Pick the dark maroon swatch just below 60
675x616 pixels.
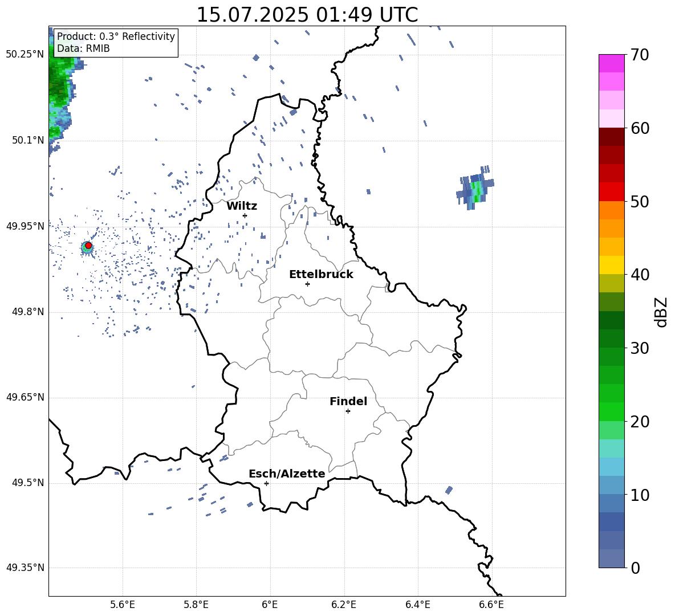point(611,137)
